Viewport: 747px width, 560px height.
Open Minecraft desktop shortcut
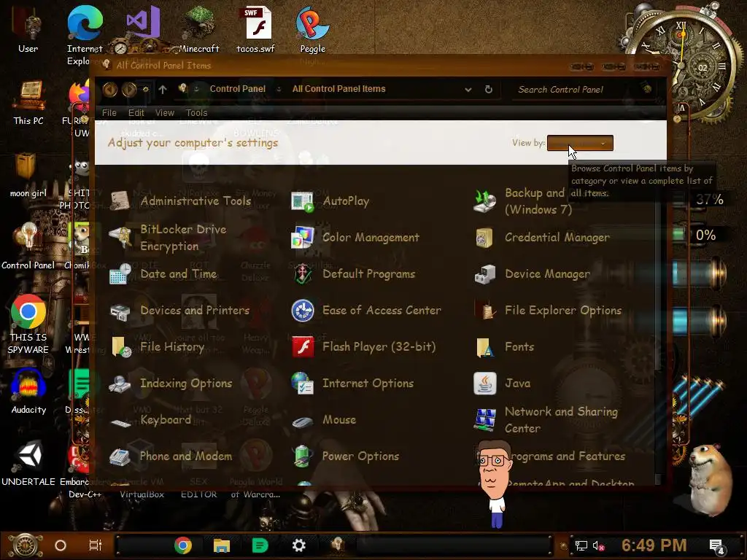pyautogui.click(x=199, y=29)
